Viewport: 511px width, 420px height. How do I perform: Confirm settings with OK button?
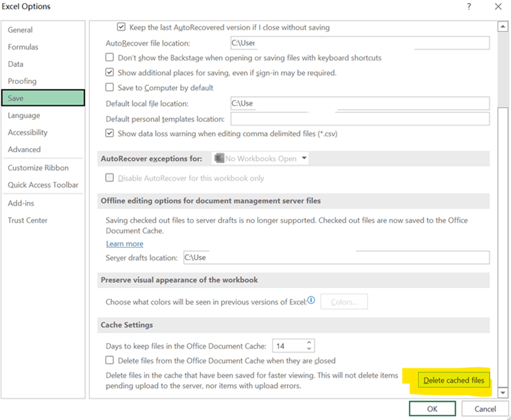(x=432, y=408)
